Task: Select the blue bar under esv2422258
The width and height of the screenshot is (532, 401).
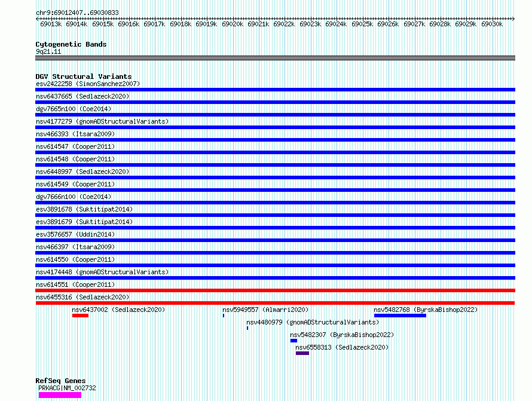Action: (x=275, y=90)
